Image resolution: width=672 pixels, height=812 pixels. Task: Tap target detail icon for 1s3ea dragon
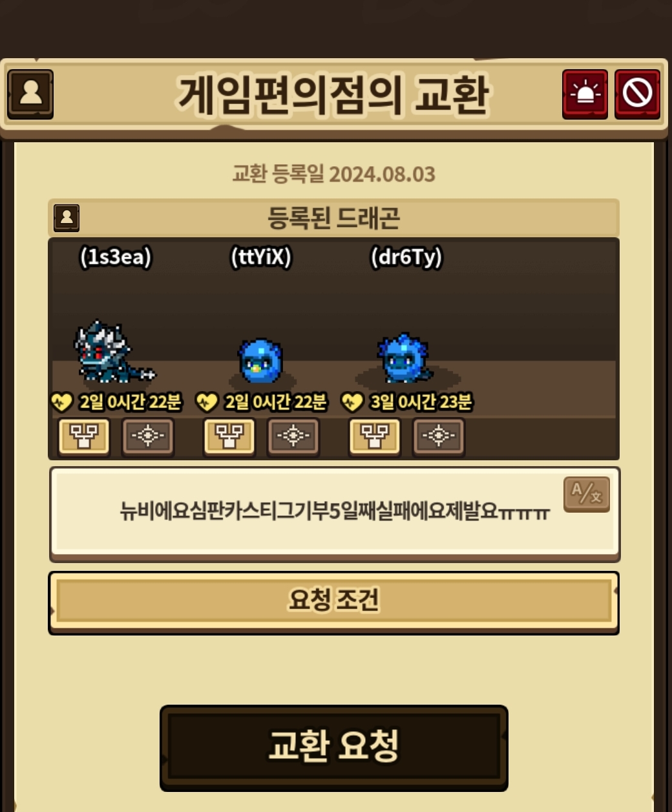(148, 436)
